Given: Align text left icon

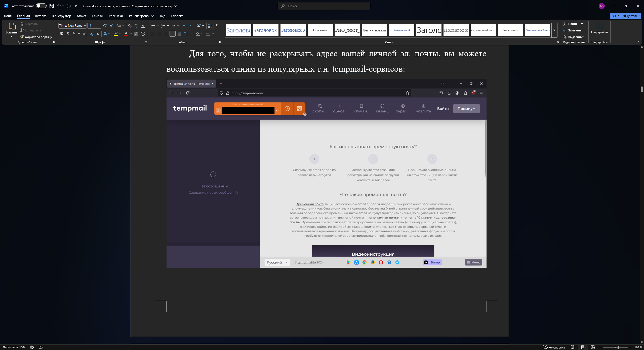Looking at the screenshot, I should 153,34.
